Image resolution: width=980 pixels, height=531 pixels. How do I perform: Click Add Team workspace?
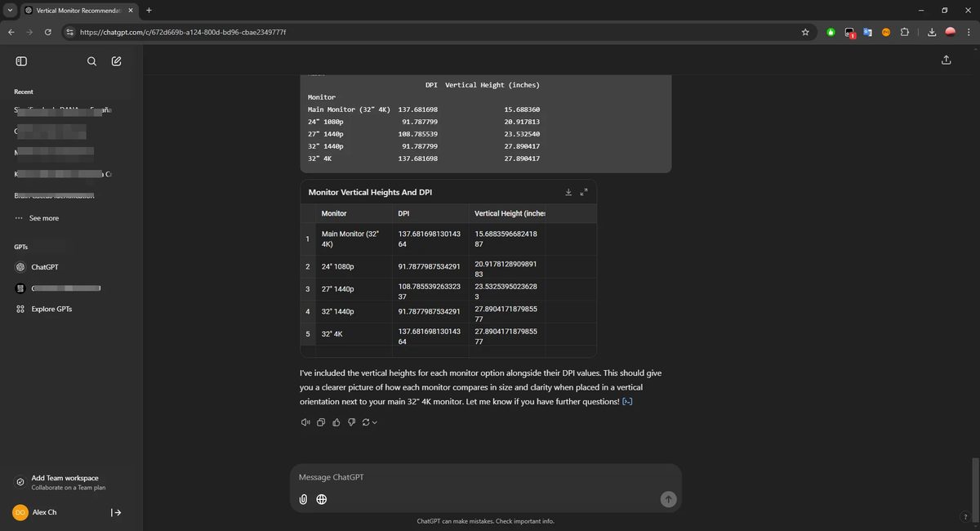pyautogui.click(x=65, y=477)
